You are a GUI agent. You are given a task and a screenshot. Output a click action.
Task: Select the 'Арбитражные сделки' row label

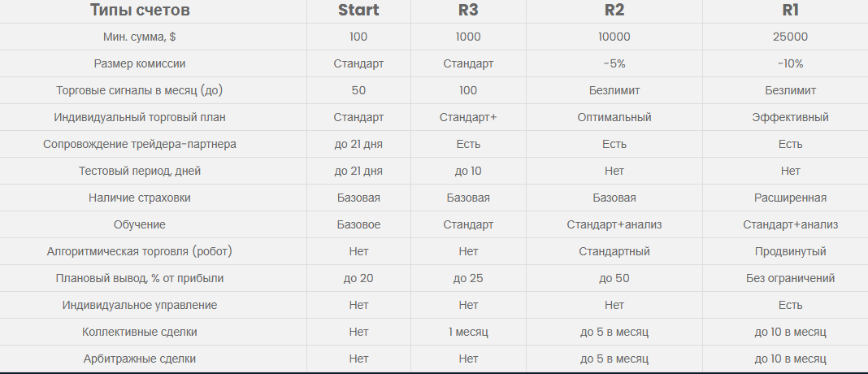click(140, 359)
